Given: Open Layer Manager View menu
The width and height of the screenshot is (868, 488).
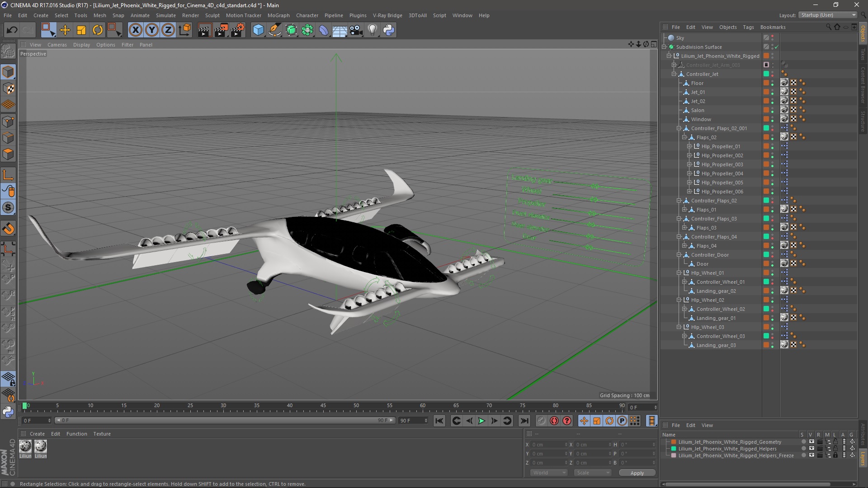Looking at the screenshot, I should click(x=707, y=425).
